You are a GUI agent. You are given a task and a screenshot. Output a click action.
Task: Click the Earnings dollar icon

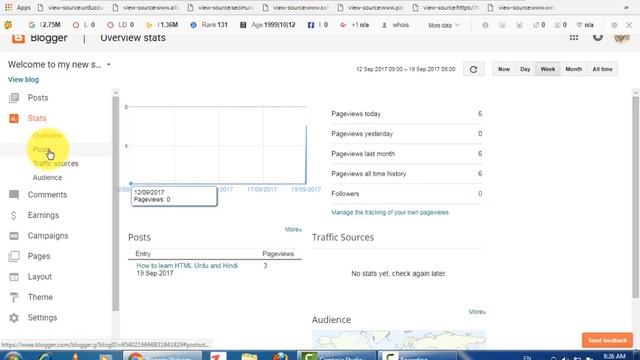click(x=13, y=216)
